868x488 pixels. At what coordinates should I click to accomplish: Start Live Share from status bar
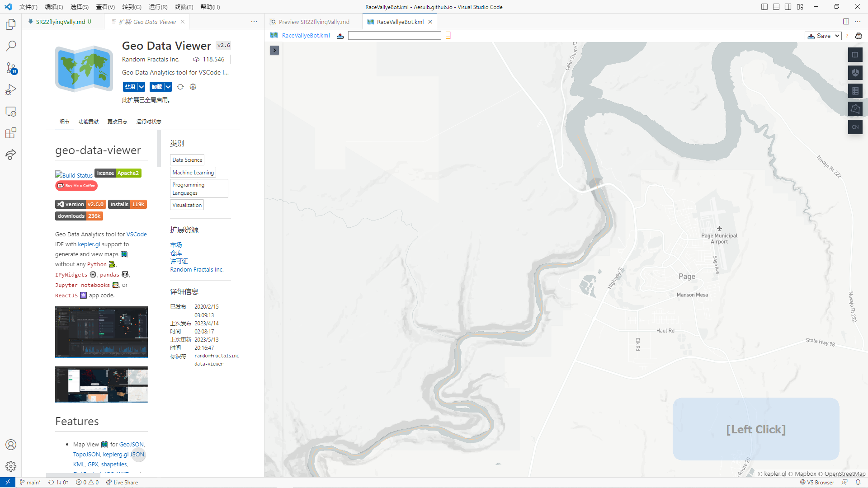click(122, 482)
